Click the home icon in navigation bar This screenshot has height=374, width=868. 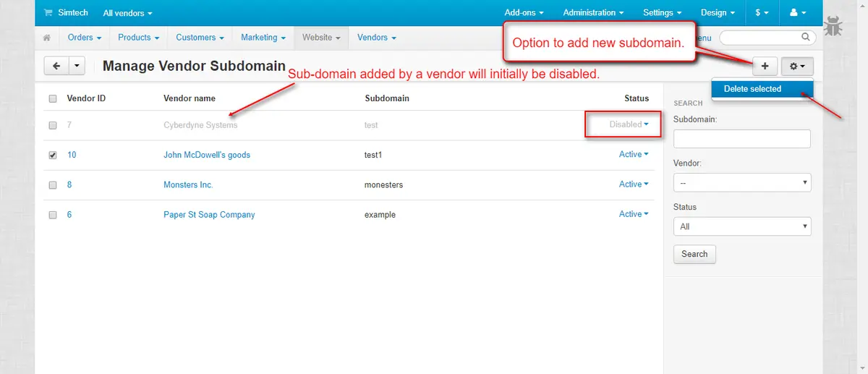pyautogui.click(x=47, y=38)
